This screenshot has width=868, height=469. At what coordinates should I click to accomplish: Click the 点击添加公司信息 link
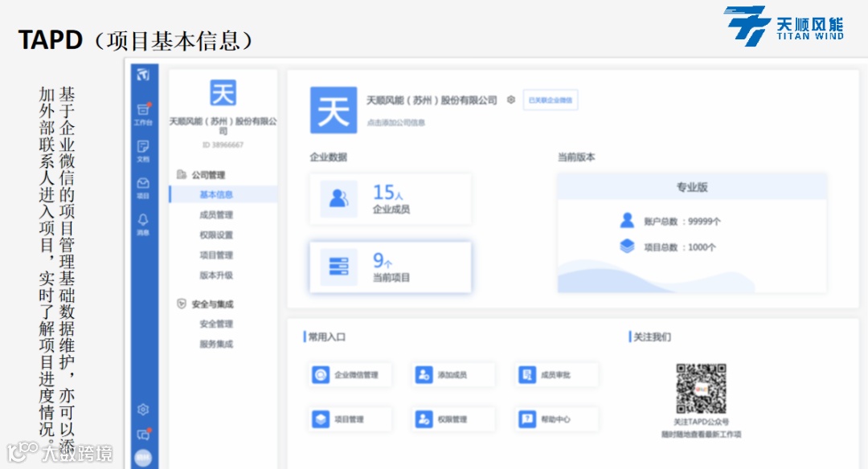(395, 123)
